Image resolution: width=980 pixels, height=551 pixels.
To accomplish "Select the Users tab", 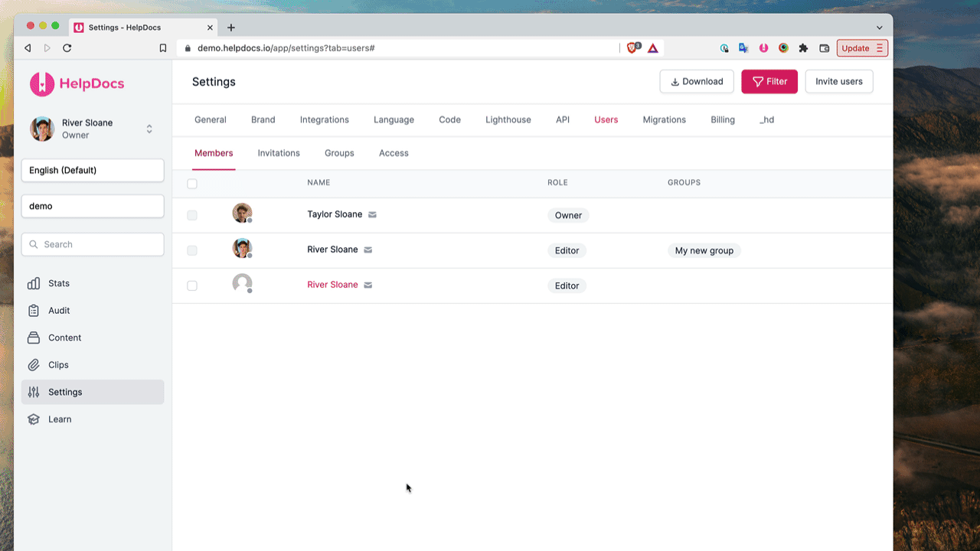I will (606, 120).
